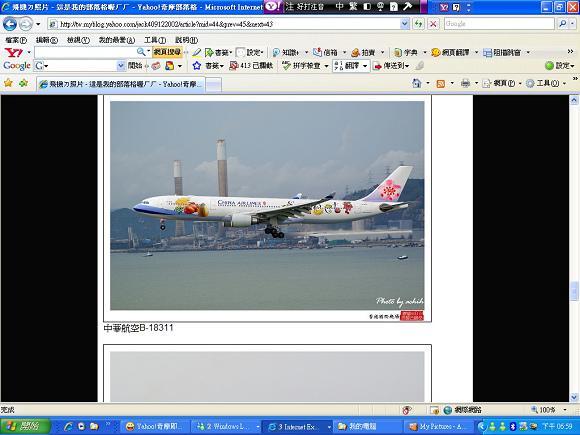The image size is (580, 435).
Task: Open 信箱 mail on Yahoo toolbar
Action: (326, 53)
